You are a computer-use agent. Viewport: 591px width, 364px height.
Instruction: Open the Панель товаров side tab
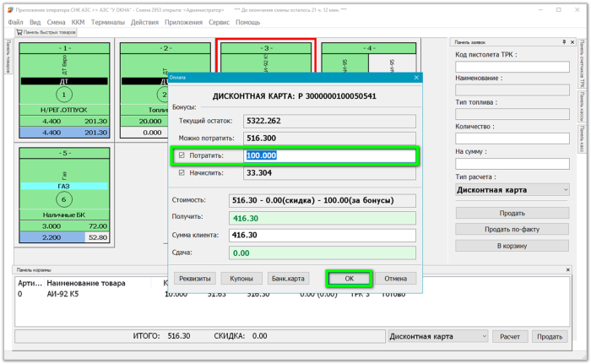[x=8, y=57]
